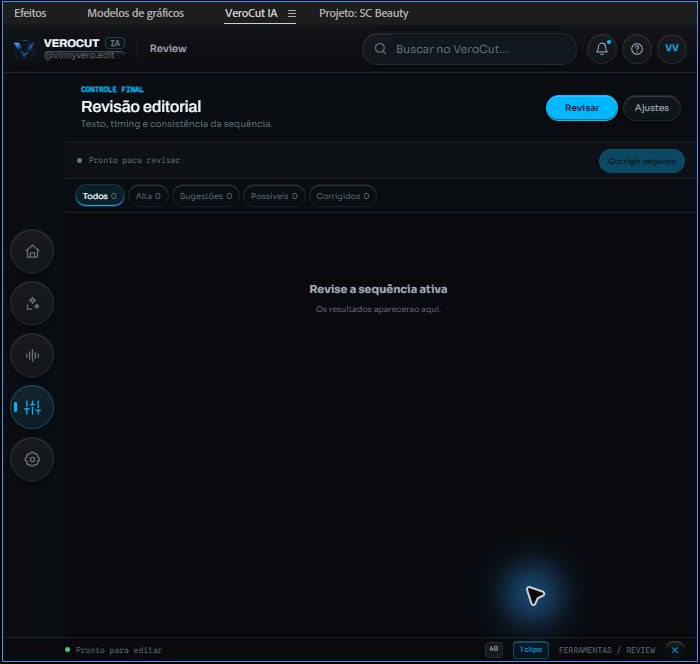
Task: Open the Ajustes button
Action: tap(652, 108)
